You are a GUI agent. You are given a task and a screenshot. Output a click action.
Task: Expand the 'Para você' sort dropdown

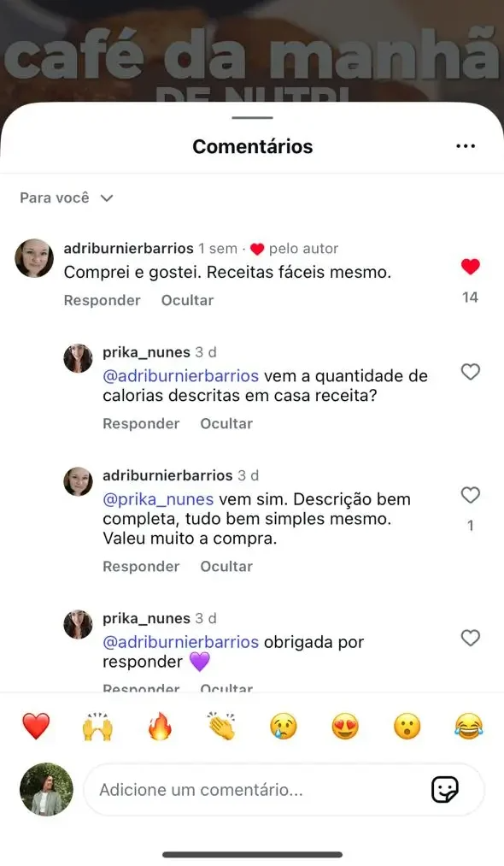pos(67,197)
